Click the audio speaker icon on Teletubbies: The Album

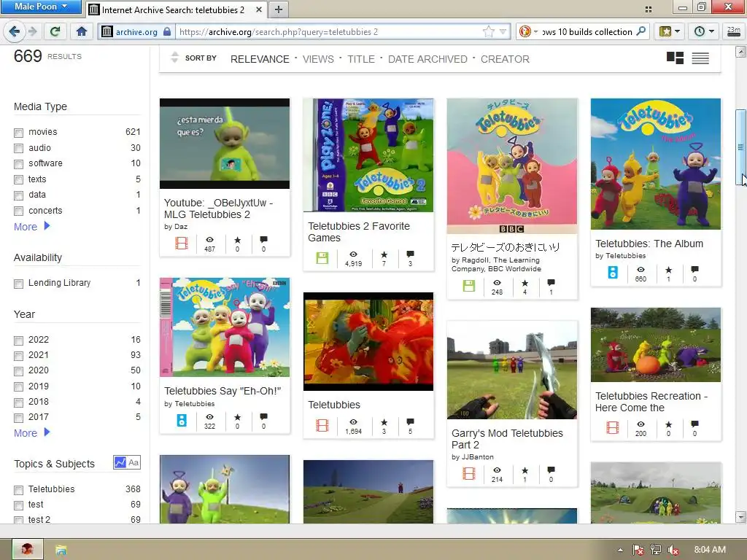click(613, 273)
